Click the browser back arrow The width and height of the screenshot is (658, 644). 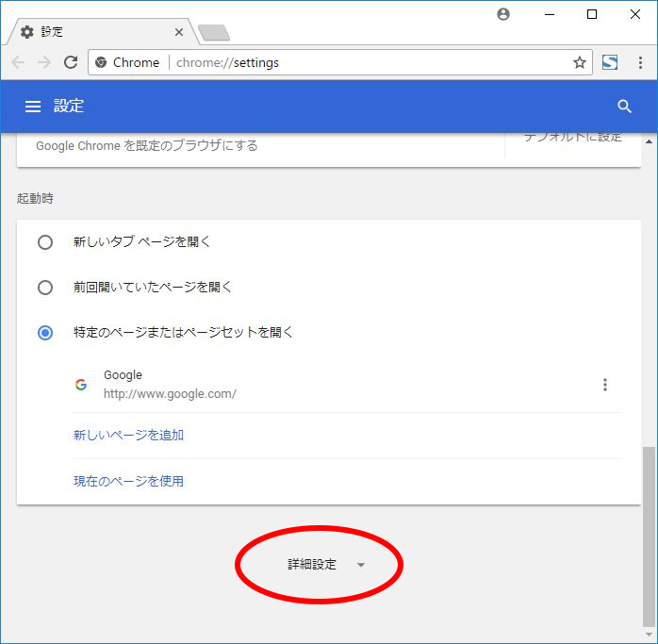[19, 62]
